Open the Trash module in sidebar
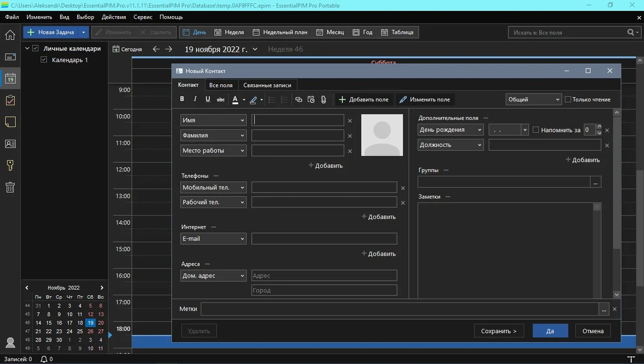This screenshot has width=644, height=364. click(10, 187)
